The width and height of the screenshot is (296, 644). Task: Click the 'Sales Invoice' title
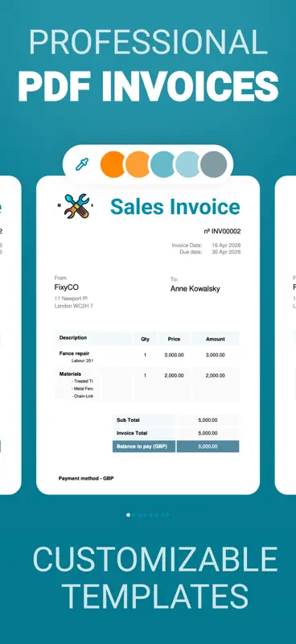click(175, 206)
